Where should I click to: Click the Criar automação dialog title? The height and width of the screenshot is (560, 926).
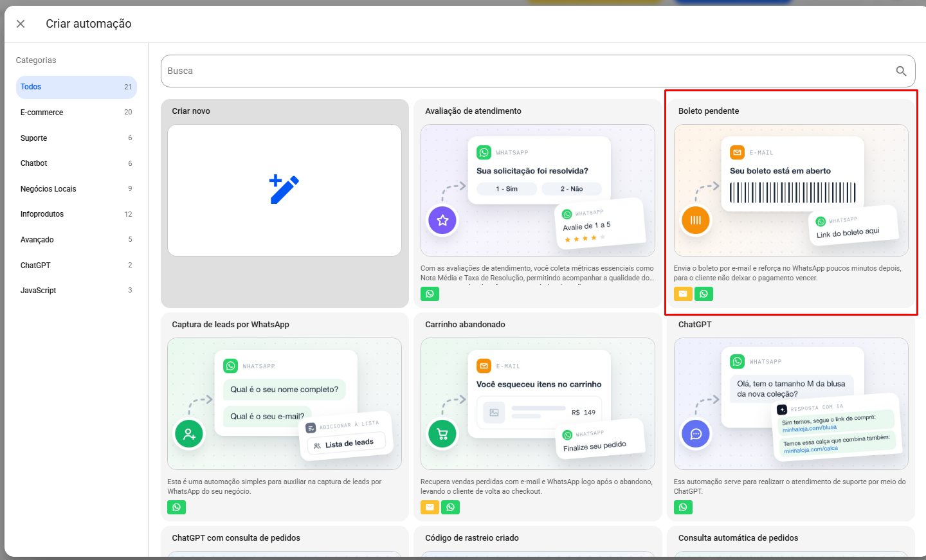click(x=89, y=24)
